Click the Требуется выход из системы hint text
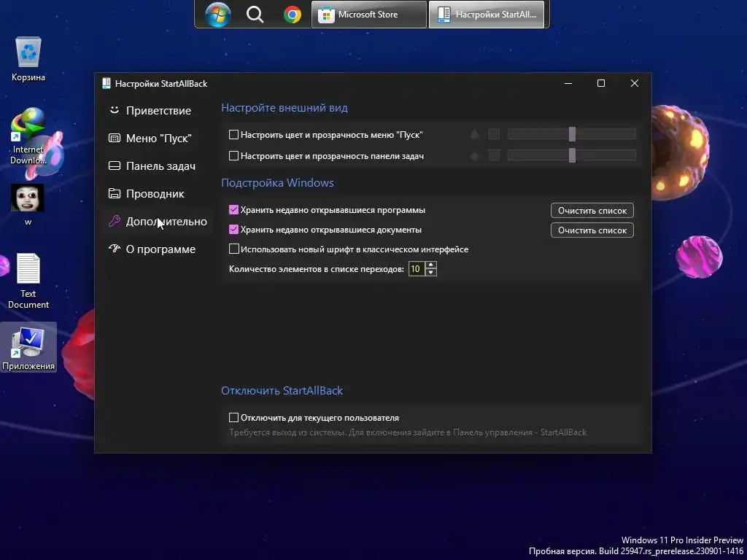 408,432
